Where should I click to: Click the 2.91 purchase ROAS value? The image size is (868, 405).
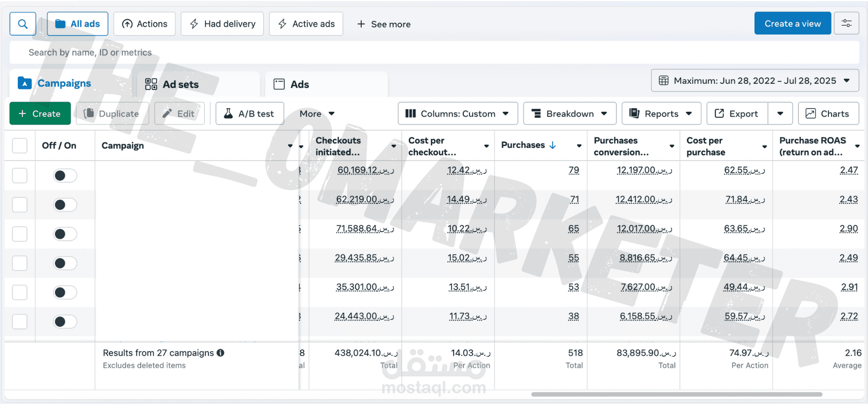click(849, 287)
